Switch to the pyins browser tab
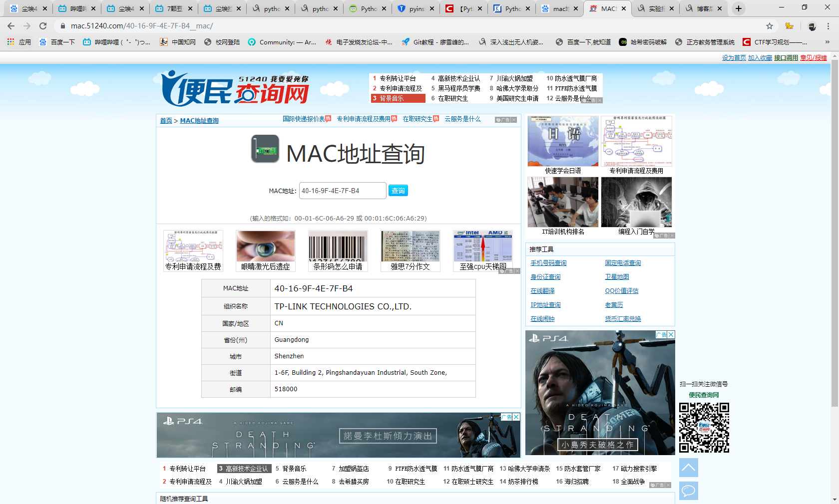839x504 pixels. (x=416, y=8)
